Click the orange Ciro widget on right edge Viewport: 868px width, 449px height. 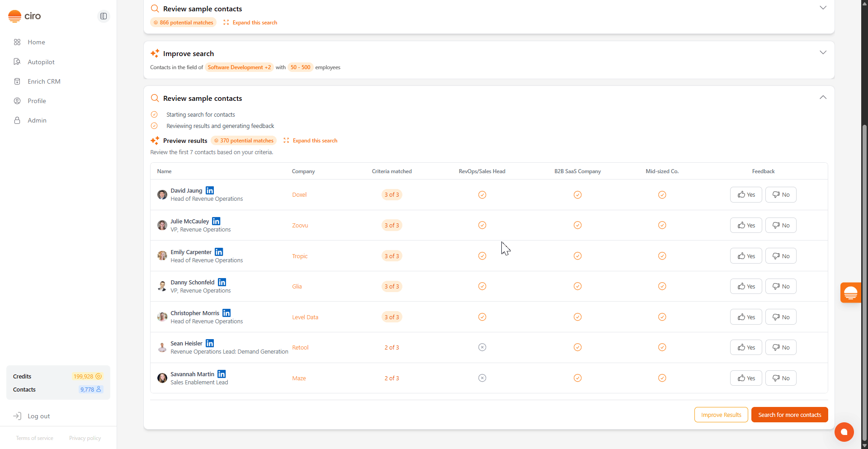pyautogui.click(x=850, y=293)
